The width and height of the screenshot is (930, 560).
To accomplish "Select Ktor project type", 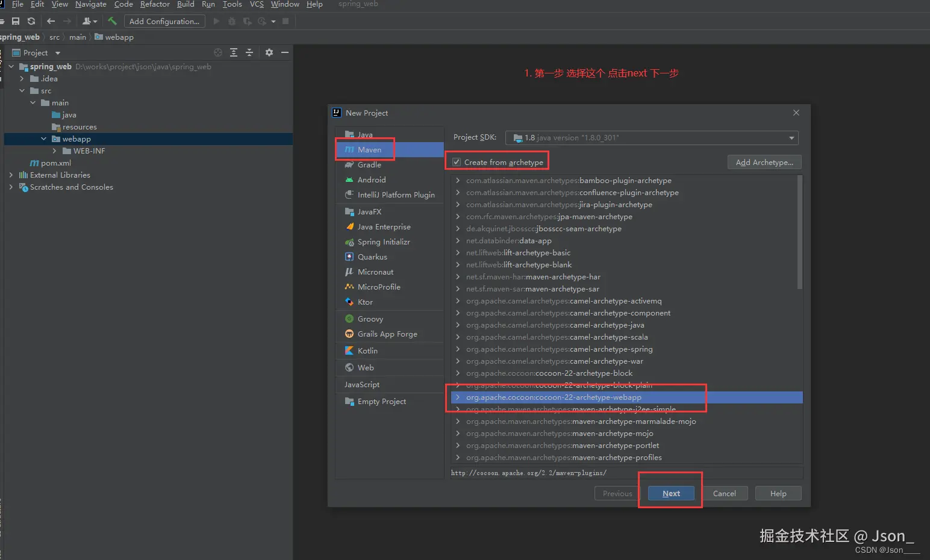I will pyautogui.click(x=390, y=302).
